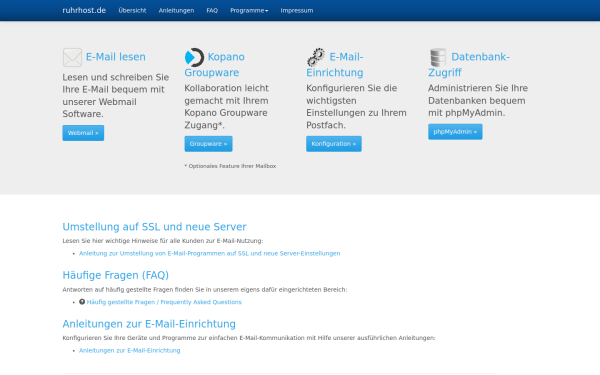Screen dimensions: 600x375
Task: Click the phpMyAdmin » button
Action: pos(455,132)
